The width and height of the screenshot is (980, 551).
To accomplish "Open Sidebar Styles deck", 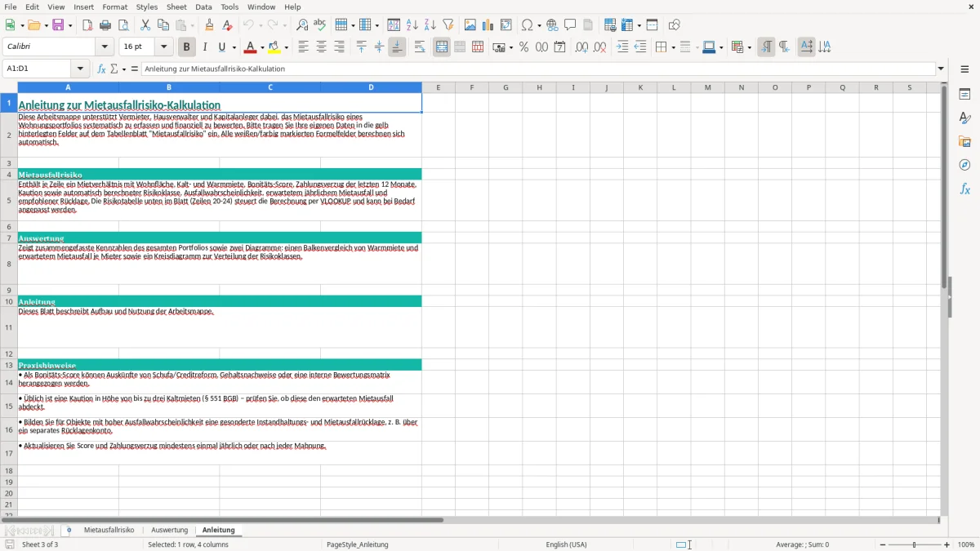I will (964, 118).
